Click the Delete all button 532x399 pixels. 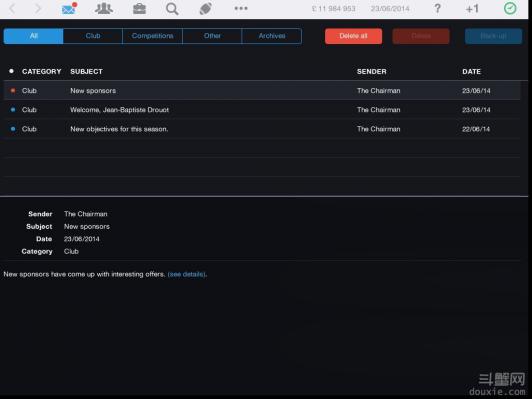coord(353,36)
